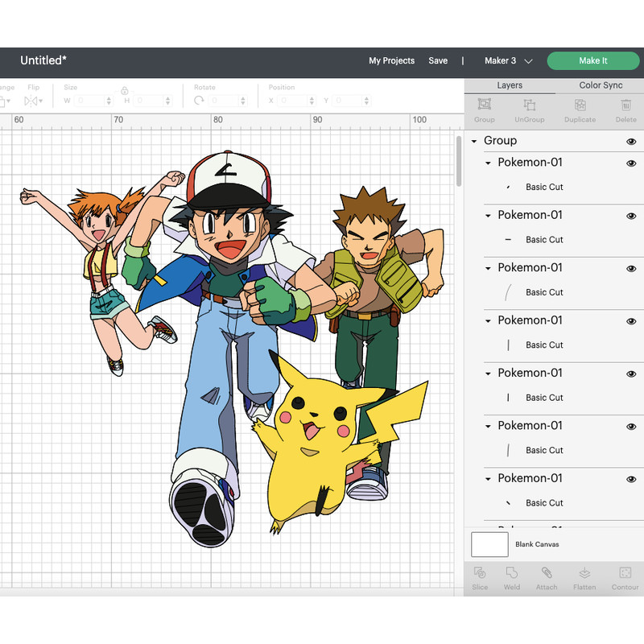Collapse the Group in the layers list
Screen dimensions: 644x644
pos(475,141)
